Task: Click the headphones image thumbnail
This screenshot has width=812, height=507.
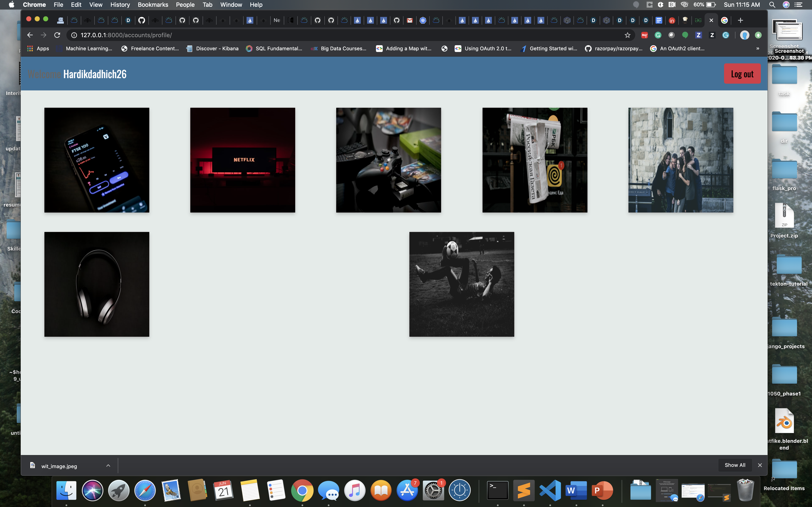Action: point(97,284)
